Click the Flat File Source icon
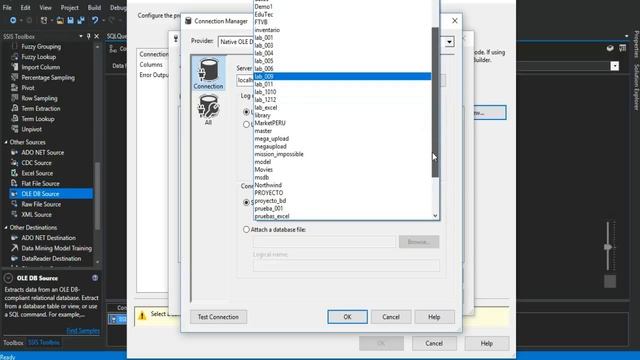 [x=15, y=183]
